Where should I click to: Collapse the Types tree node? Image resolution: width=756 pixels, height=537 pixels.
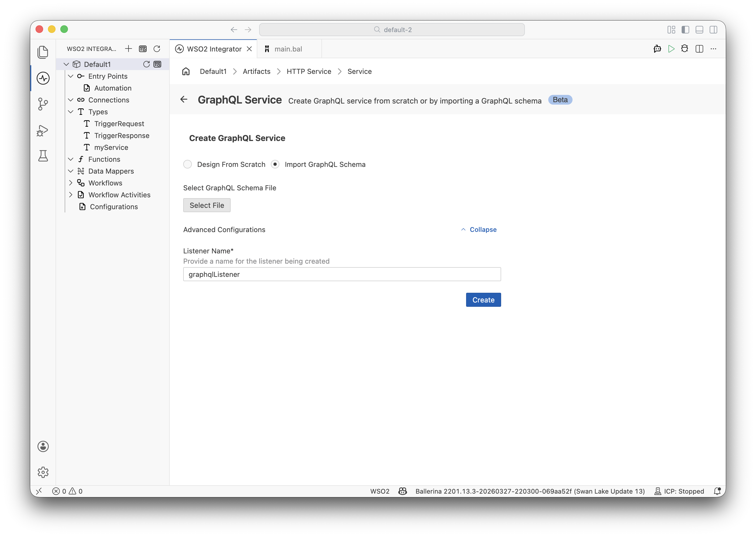(x=71, y=112)
